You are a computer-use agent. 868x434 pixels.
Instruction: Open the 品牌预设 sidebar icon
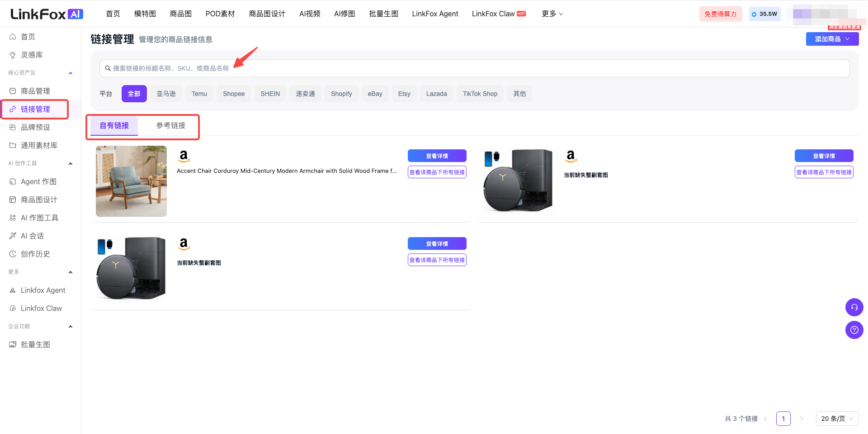[x=13, y=127]
